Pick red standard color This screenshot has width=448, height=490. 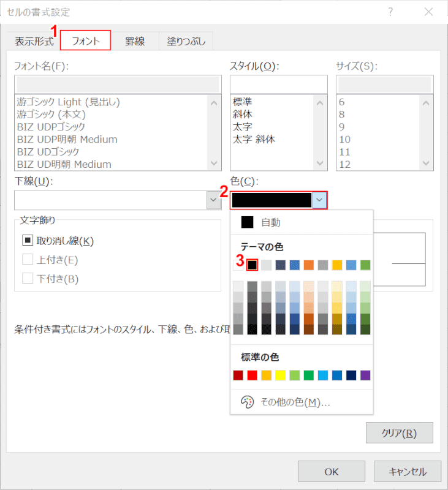[x=252, y=375]
